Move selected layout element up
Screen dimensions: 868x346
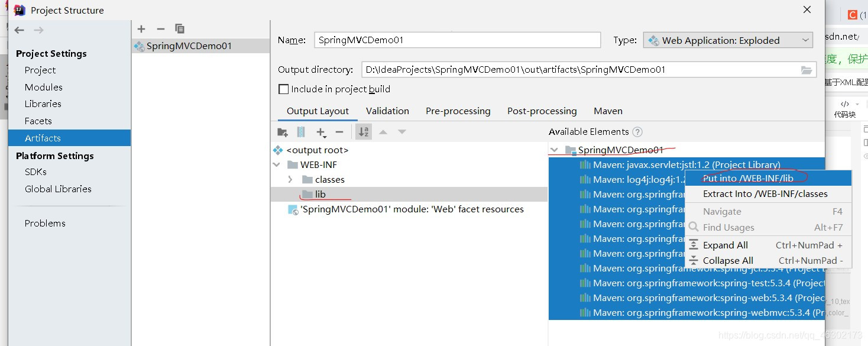coord(383,132)
